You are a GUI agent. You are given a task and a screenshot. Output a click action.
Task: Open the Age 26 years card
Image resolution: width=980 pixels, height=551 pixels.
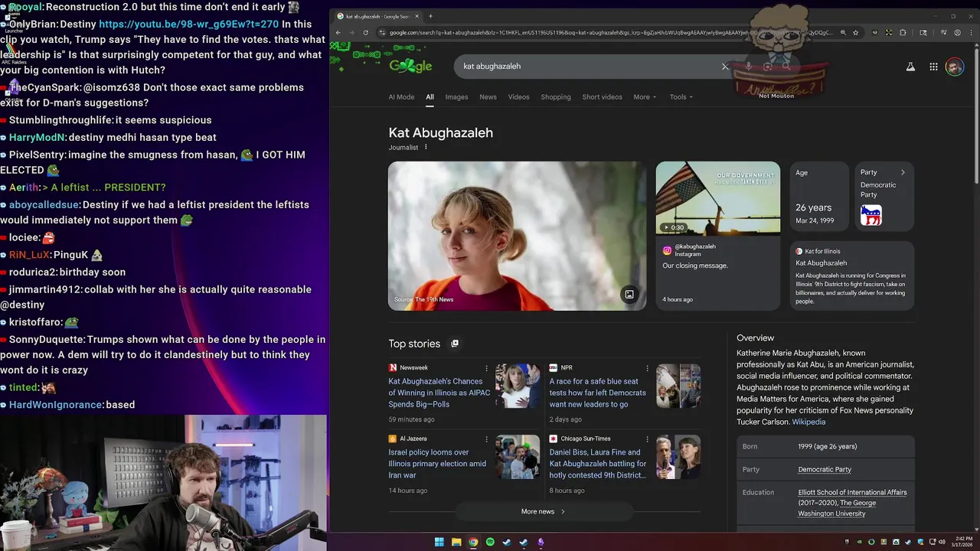(x=819, y=197)
